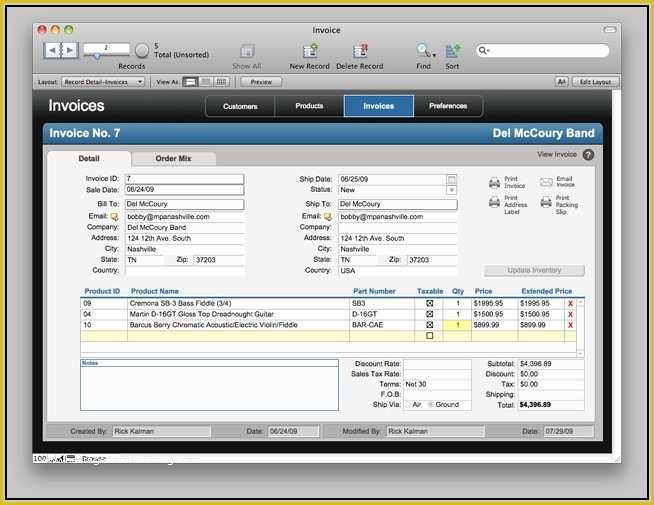Click the Bill To Company field
654x505 pixels.
(185, 228)
